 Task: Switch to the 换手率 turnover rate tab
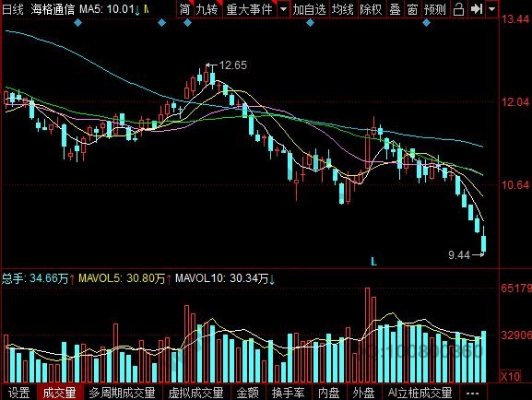(288, 393)
